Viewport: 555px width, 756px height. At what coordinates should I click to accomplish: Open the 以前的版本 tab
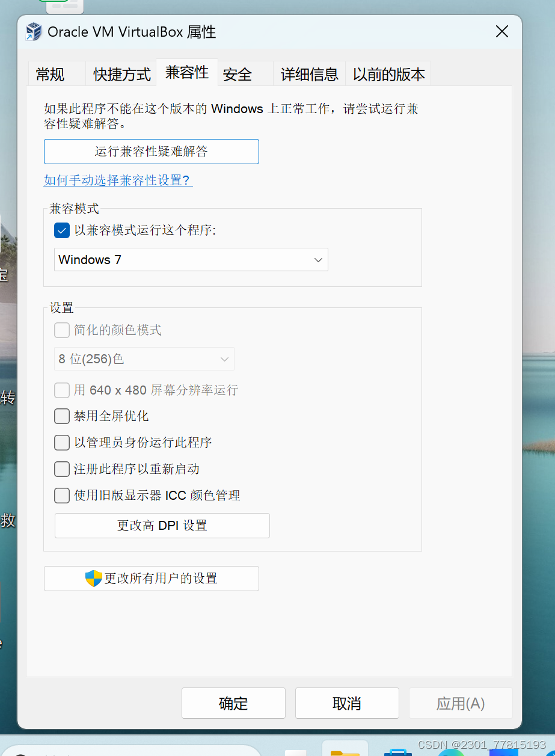click(x=388, y=74)
